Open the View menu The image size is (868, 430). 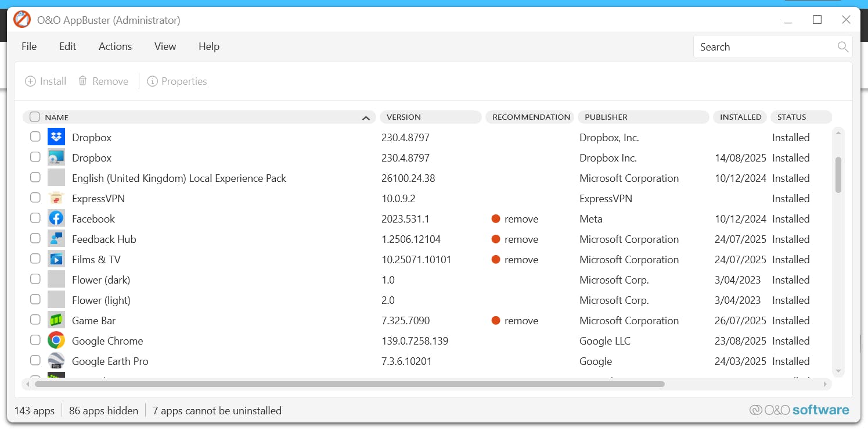pyautogui.click(x=165, y=46)
